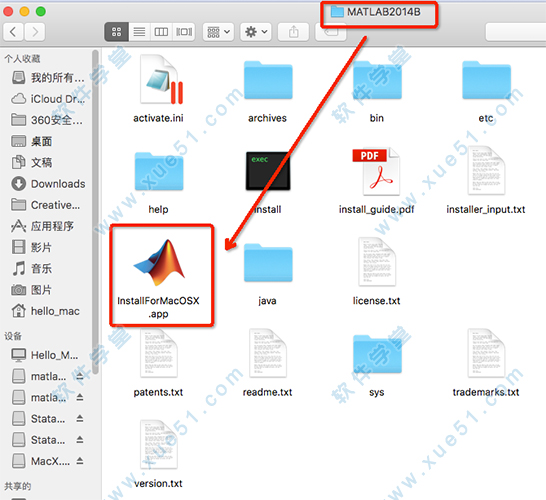
Task: Open 音乐 (Music) in sidebar
Action: point(32,269)
